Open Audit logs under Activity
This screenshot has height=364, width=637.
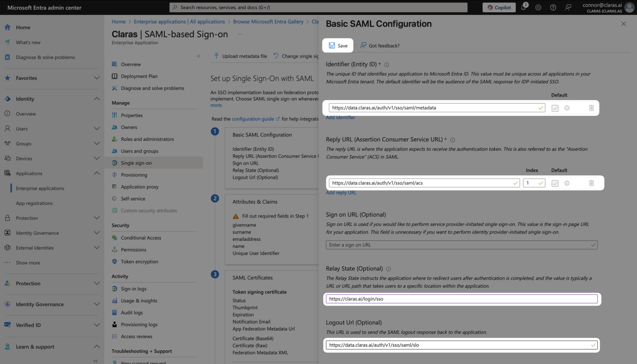[132, 313]
